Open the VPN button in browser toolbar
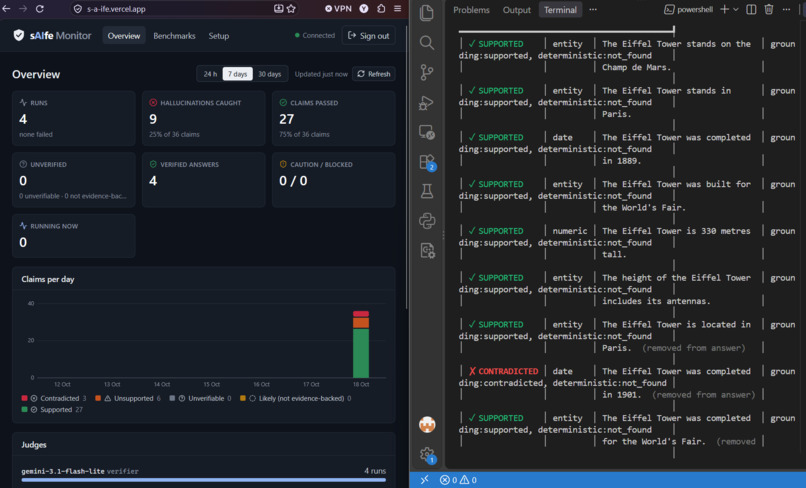 pyautogui.click(x=339, y=8)
